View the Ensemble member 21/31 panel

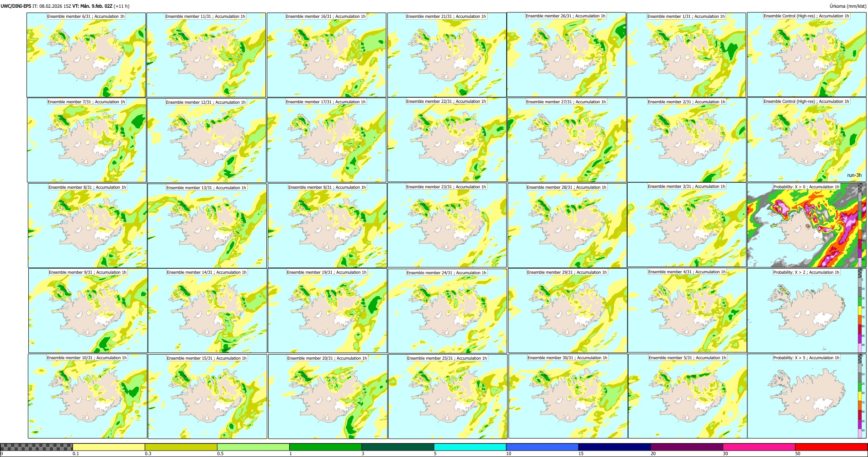tap(447, 55)
